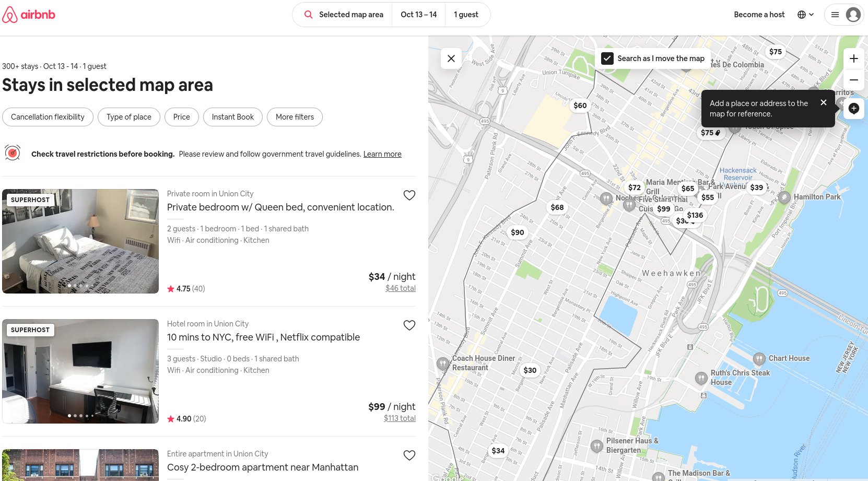Open the Price filter

pos(182,117)
